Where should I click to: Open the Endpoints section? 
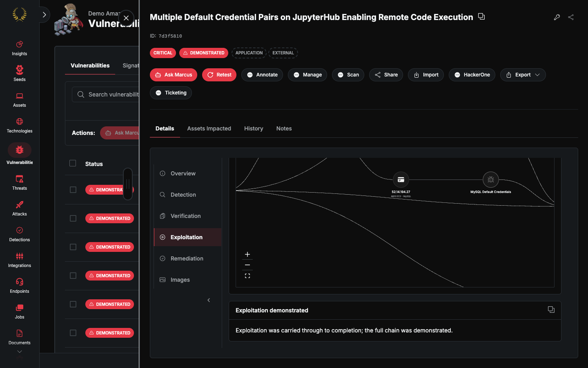coord(19,286)
